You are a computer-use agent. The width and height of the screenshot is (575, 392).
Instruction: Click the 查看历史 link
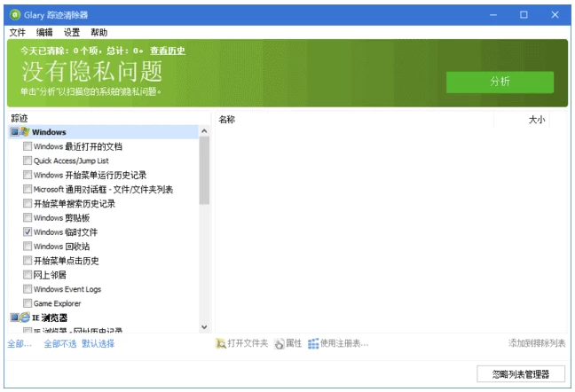click(167, 51)
